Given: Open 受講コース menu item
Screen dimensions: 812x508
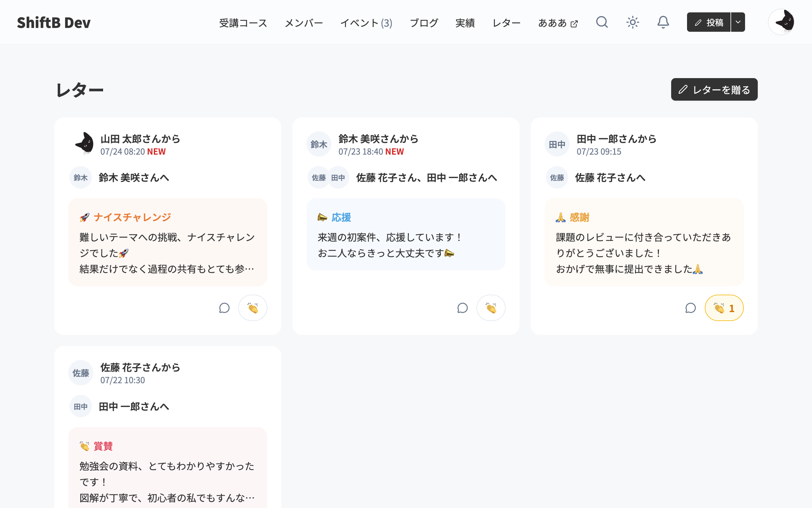Looking at the screenshot, I should [x=243, y=23].
